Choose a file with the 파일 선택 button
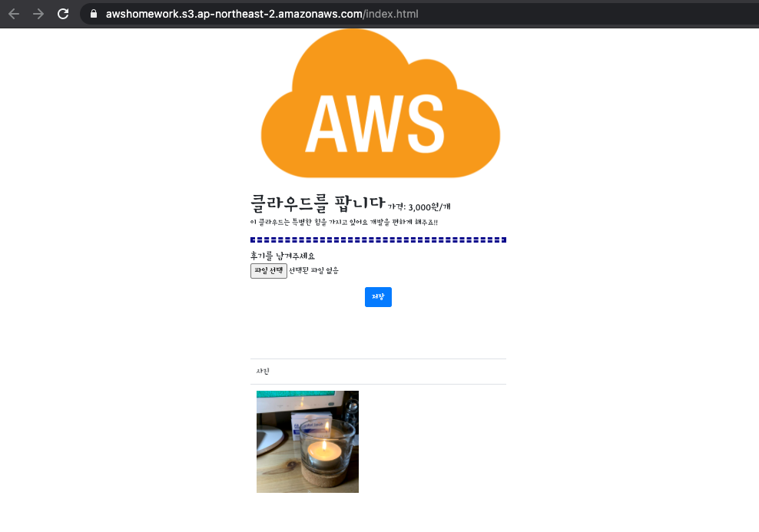Image resolution: width=759 pixels, height=532 pixels. tap(269, 271)
